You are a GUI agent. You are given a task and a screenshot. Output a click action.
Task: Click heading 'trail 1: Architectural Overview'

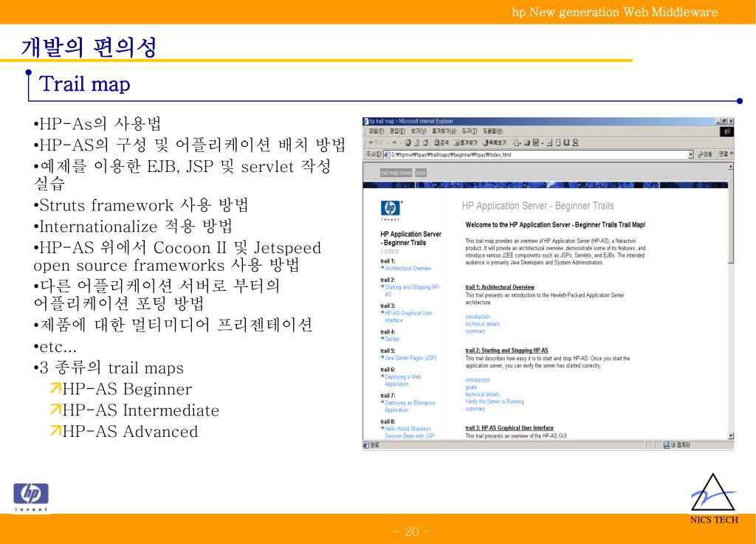(500, 287)
